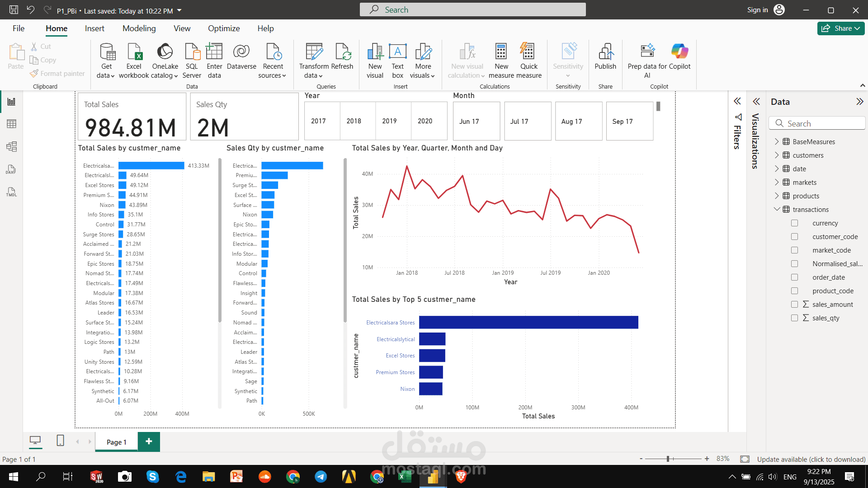This screenshot has width=868, height=488.
Task: Click the Transform data icon
Action: [x=314, y=52]
